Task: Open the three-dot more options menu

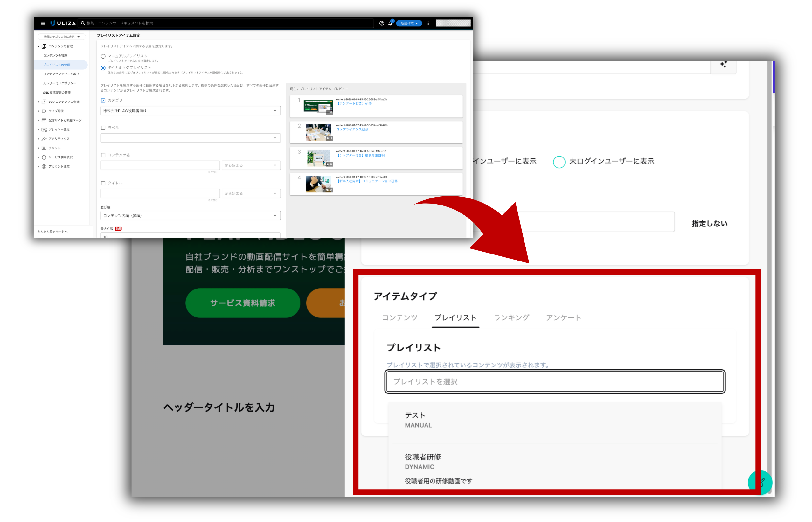Action: click(428, 23)
